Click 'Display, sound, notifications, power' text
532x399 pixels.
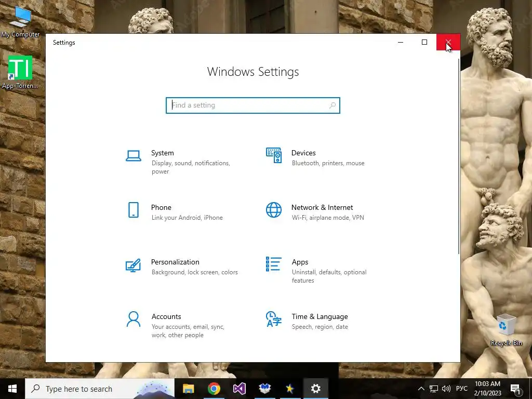point(191,167)
